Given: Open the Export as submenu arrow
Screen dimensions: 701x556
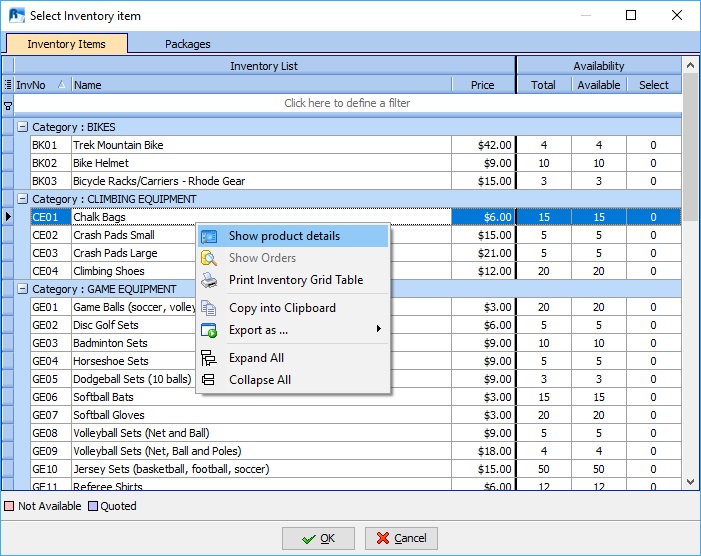Looking at the screenshot, I should pos(378,330).
